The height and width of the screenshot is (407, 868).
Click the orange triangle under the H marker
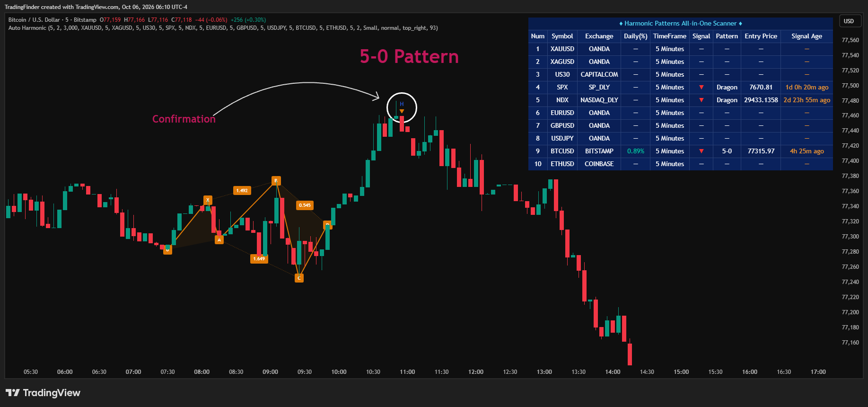(x=402, y=112)
